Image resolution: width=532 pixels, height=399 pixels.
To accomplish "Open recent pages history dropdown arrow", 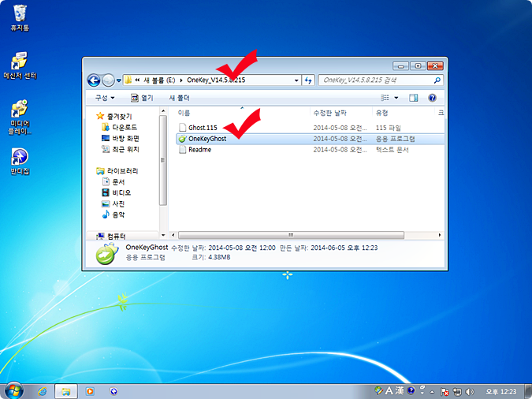I will [119, 80].
